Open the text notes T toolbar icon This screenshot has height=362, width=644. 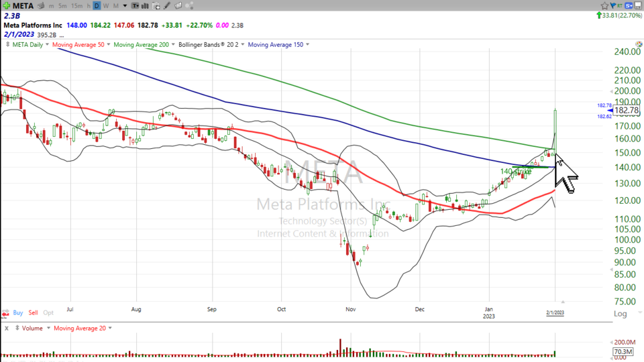pos(135,6)
